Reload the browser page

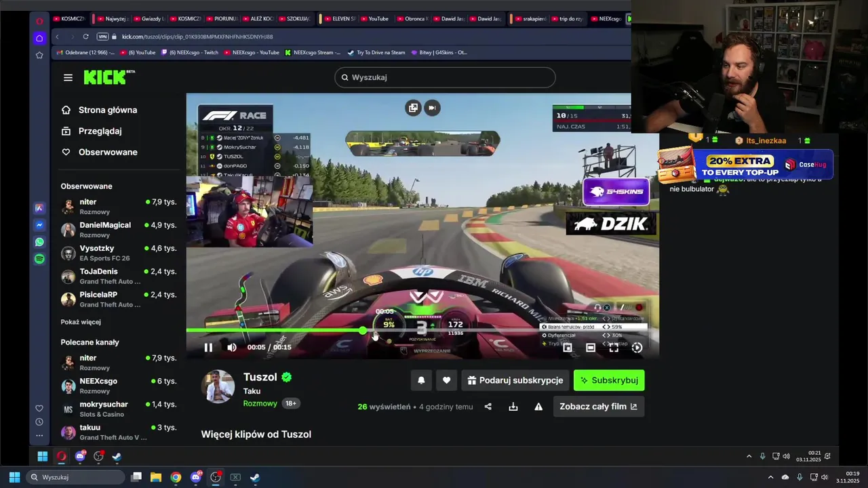pyautogui.click(x=85, y=37)
